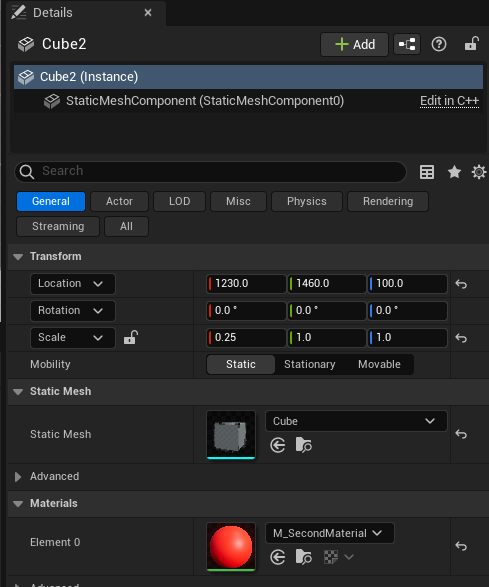Select the Actor filter tab

coord(119,201)
